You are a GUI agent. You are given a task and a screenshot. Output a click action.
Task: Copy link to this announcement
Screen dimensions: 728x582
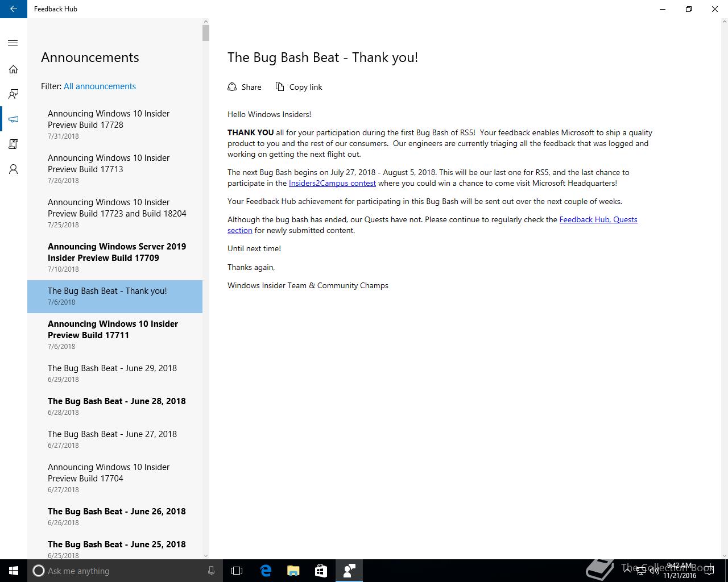coord(299,87)
